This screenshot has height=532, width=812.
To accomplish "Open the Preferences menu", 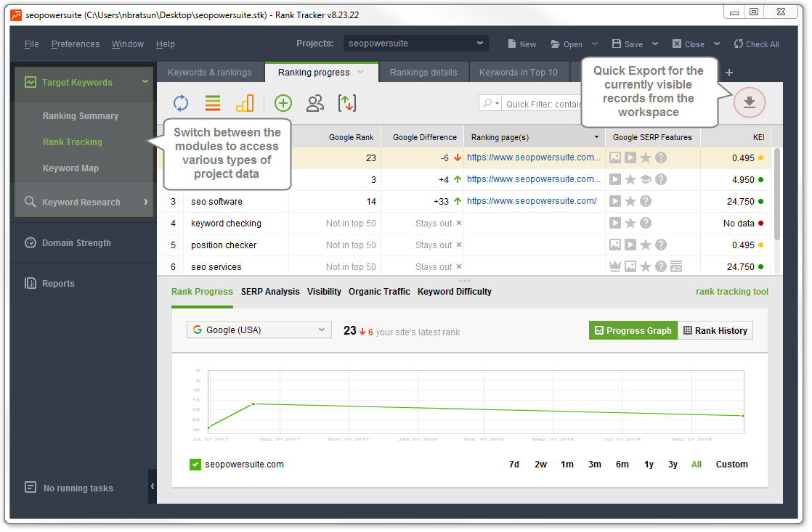I will (76, 44).
